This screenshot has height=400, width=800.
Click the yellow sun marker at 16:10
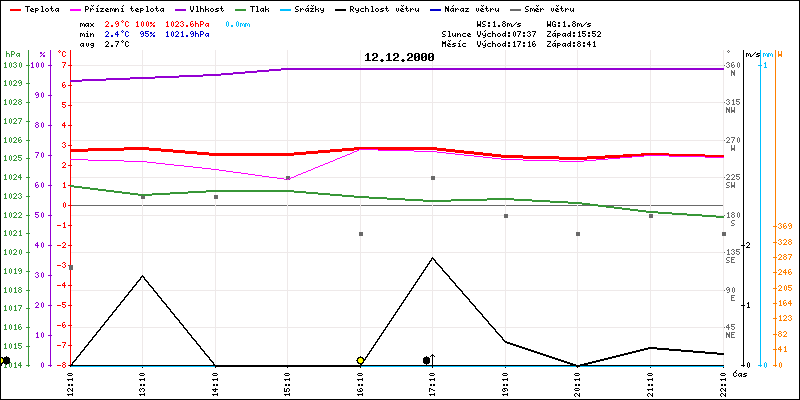coord(360,360)
